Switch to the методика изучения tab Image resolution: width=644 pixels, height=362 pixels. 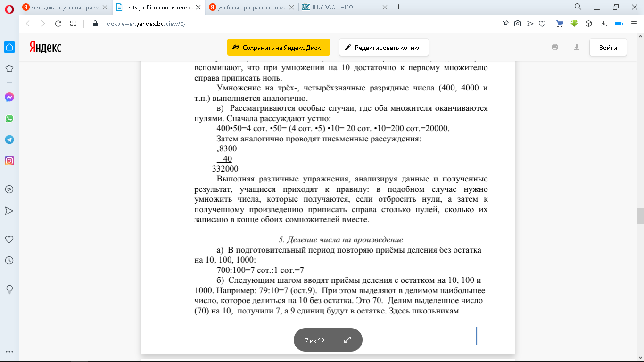point(65,7)
